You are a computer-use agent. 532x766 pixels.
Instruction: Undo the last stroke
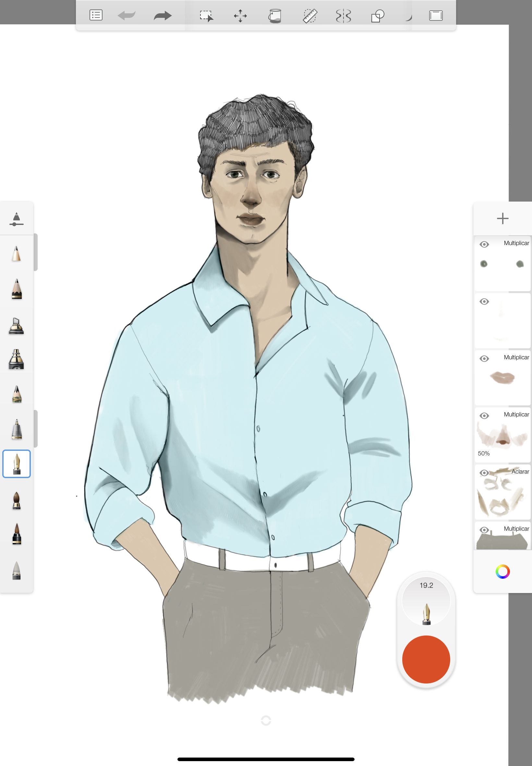pyautogui.click(x=127, y=15)
